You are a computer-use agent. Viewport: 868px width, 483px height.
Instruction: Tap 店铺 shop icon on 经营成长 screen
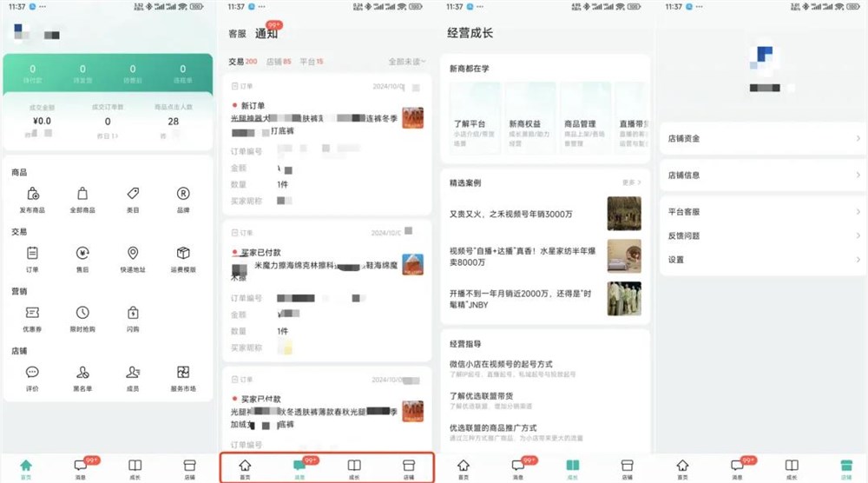pyautogui.click(x=628, y=466)
